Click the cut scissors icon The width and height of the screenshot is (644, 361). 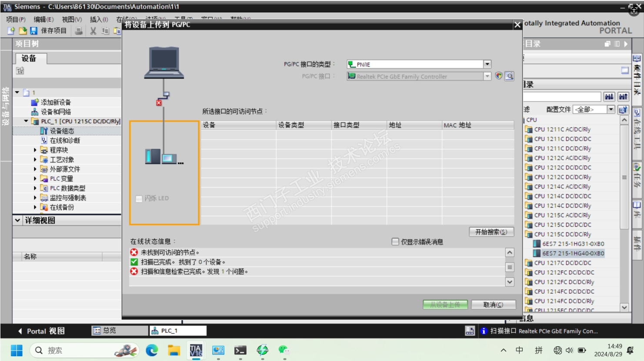point(93,31)
